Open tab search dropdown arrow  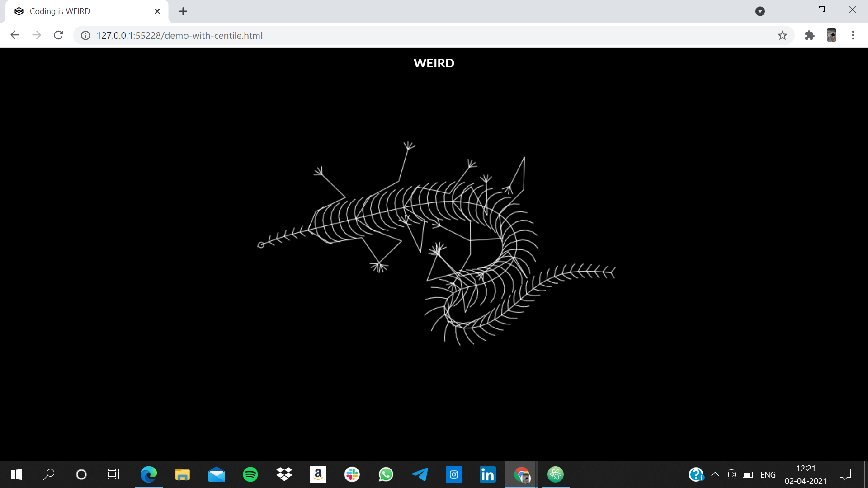pos(760,11)
